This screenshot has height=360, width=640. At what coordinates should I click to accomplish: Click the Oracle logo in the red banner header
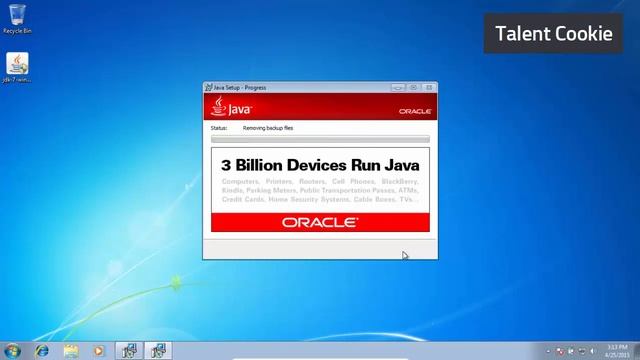(415, 111)
